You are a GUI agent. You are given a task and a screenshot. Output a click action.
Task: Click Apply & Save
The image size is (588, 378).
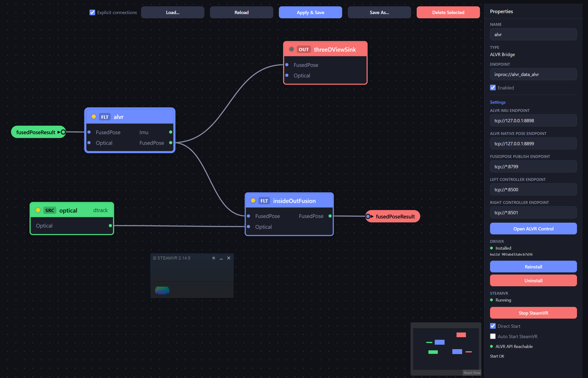click(x=310, y=12)
